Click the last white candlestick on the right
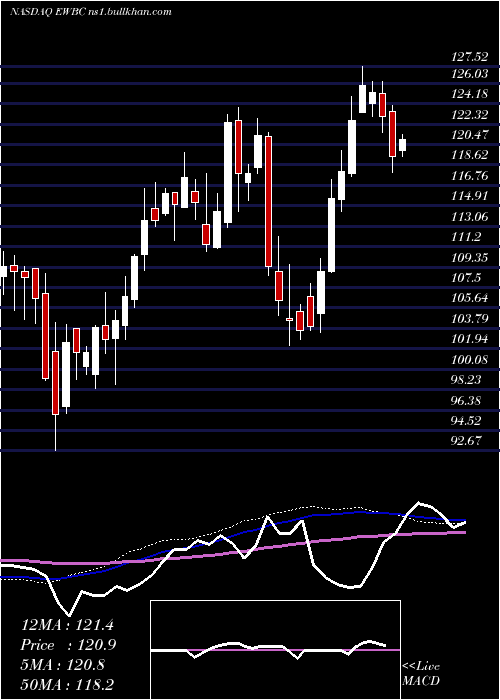Image resolution: width=500 pixels, height=700 pixels. click(x=402, y=145)
